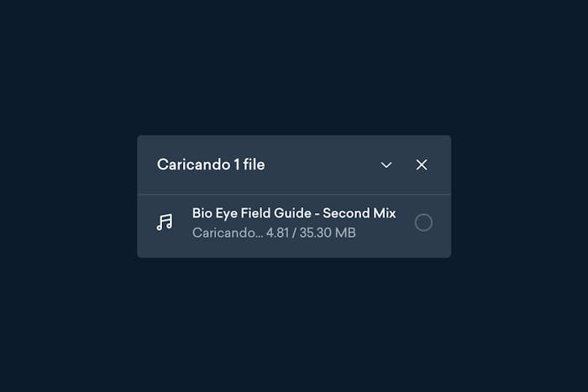The height and width of the screenshot is (392, 588).
Task: Cancel upload via the circular progress indicator
Action: 423,222
